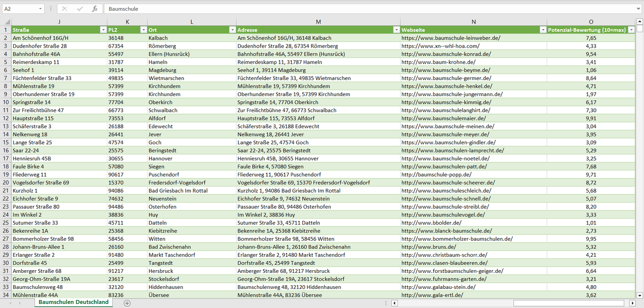Open the Straße column filter dropdown
The width and height of the screenshot is (644, 308).
[103, 30]
